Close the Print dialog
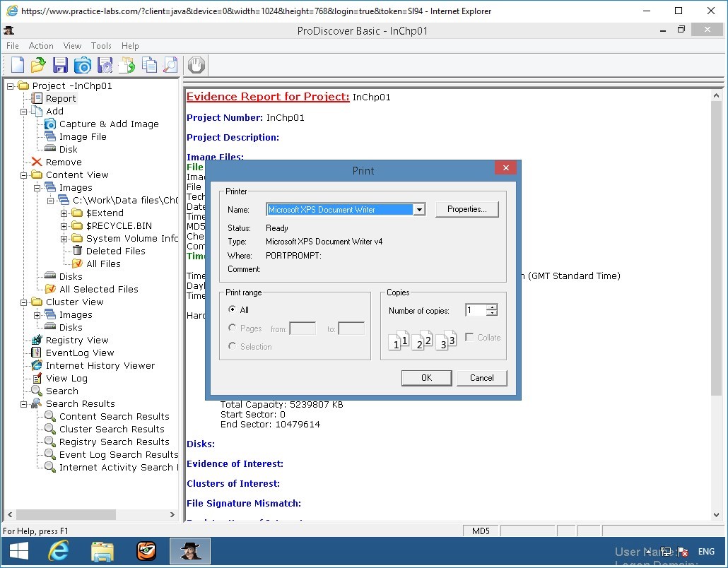Viewport: 728px width, 568px height. tap(506, 167)
